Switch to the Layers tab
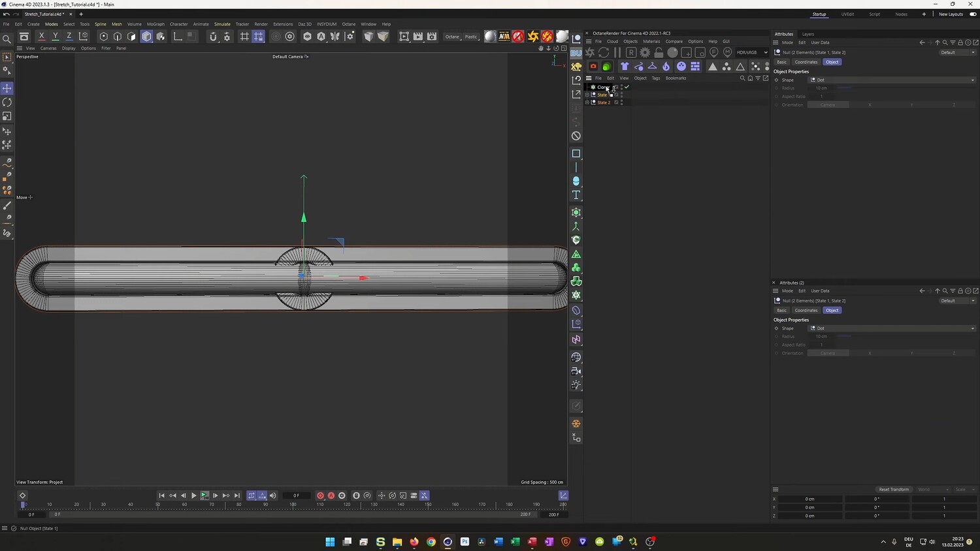The width and height of the screenshot is (980, 551). [x=808, y=34]
